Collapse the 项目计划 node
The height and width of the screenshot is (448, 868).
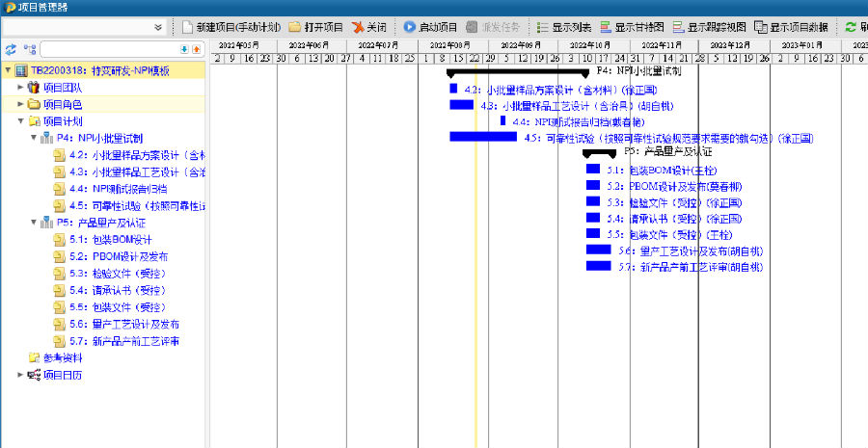(20, 121)
